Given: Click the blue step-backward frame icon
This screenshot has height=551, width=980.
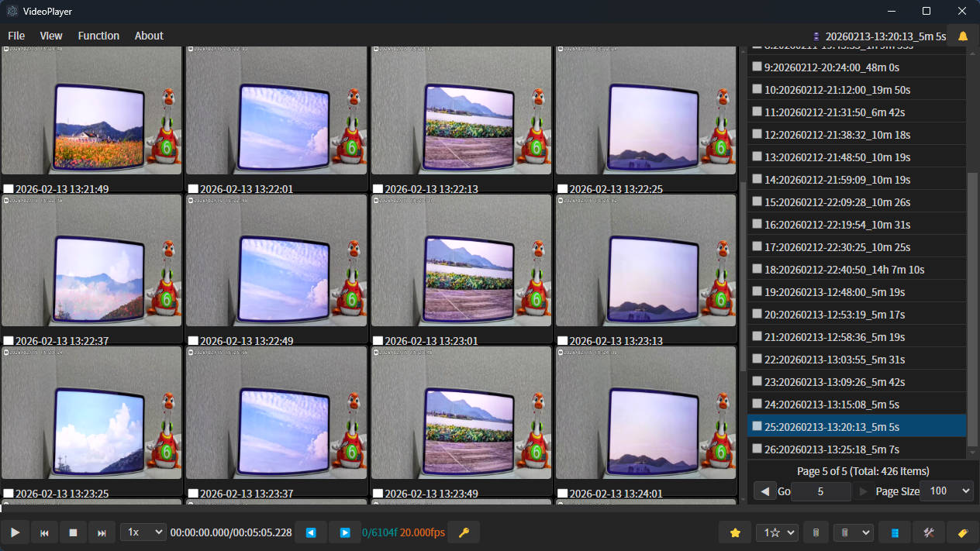Looking at the screenshot, I should 311,532.
